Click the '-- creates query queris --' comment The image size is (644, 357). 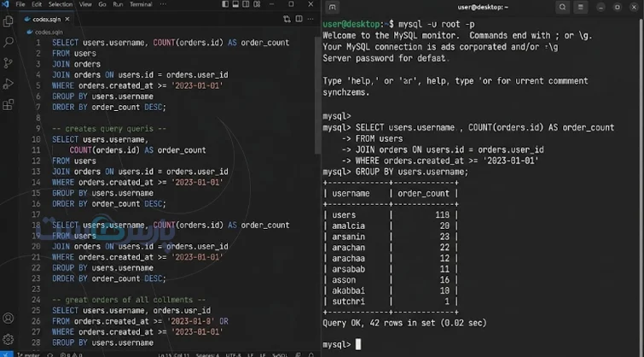109,129
